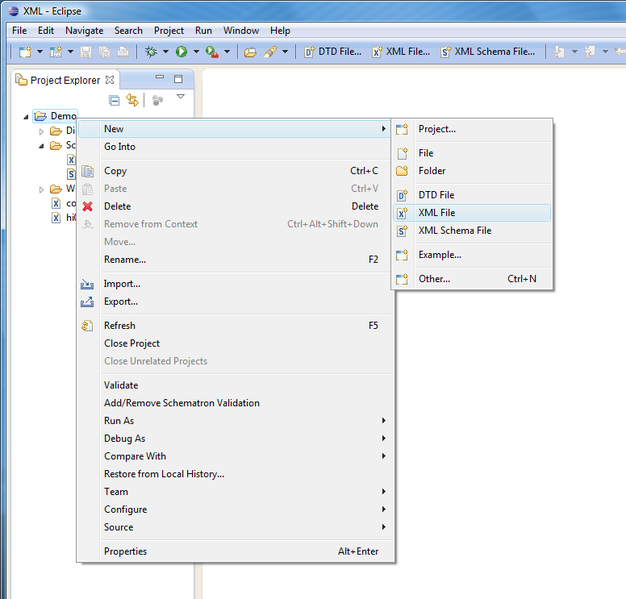Click the Open folder toolbar icon
The width and height of the screenshot is (626, 599).
click(x=250, y=52)
